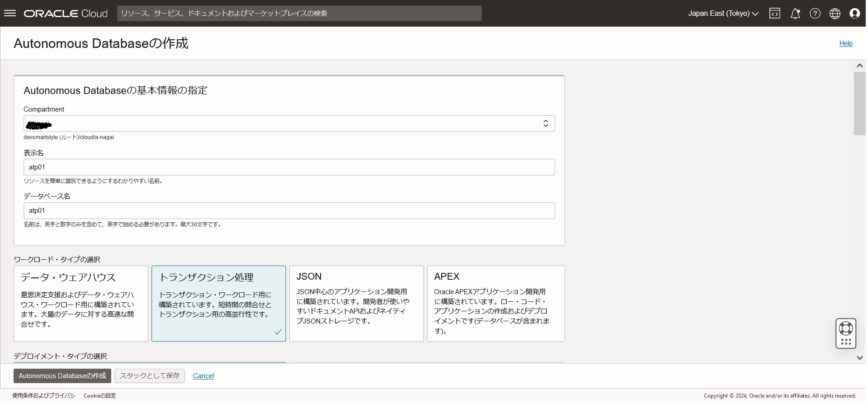Click the データベース名 naming rule hint text
This screenshot has width=868, height=403.
(x=123, y=225)
